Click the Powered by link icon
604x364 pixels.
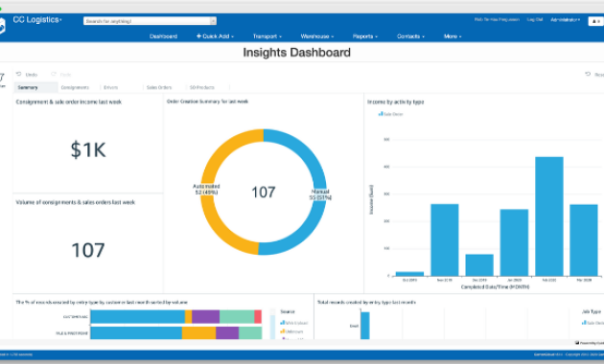tap(577, 343)
